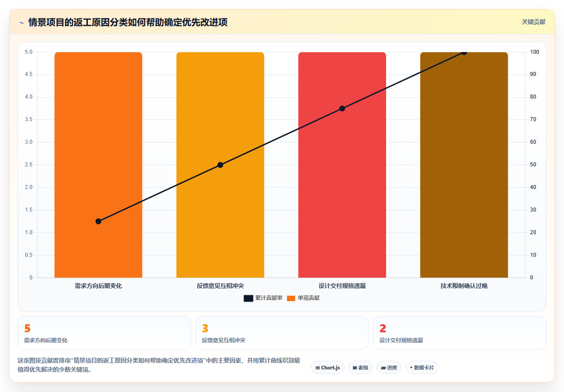Click the 关键贡献 label in header

tap(534, 22)
